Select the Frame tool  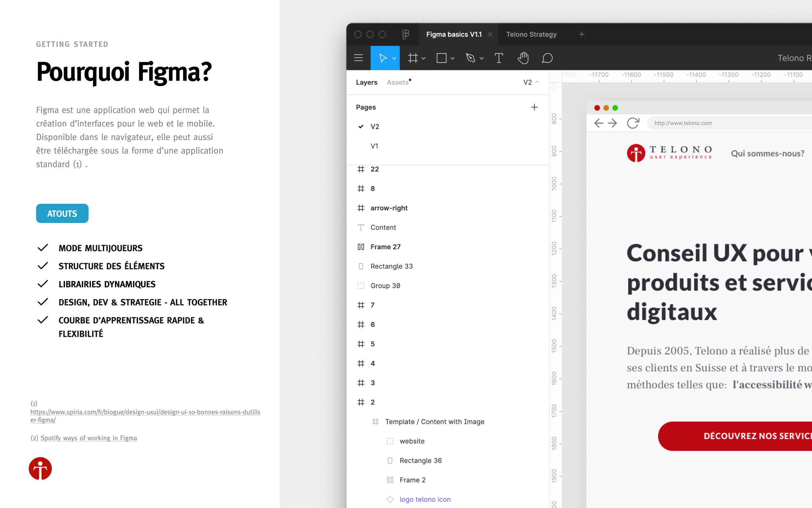coord(412,58)
